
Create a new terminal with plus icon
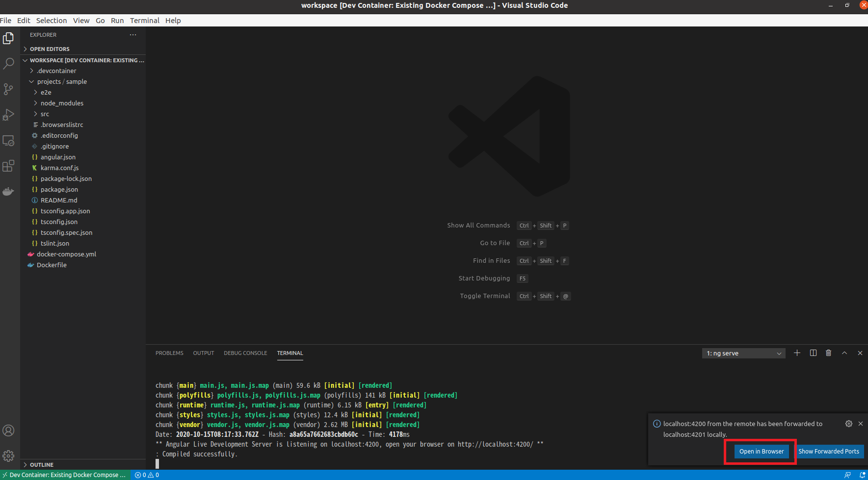pyautogui.click(x=797, y=353)
